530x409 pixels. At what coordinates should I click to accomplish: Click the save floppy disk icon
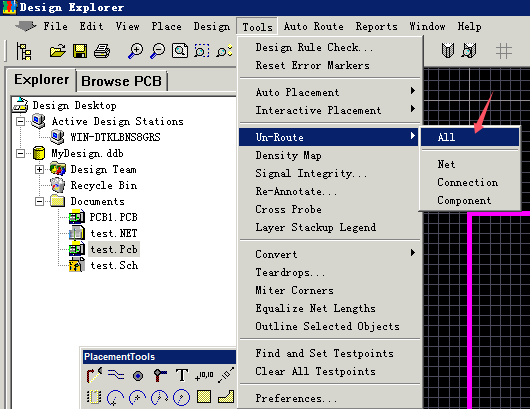[80, 51]
